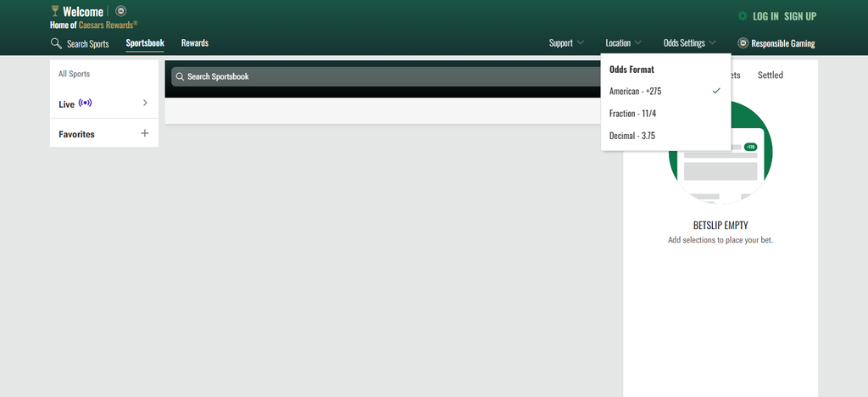Open the Support dropdown
868x397 pixels.
566,43
